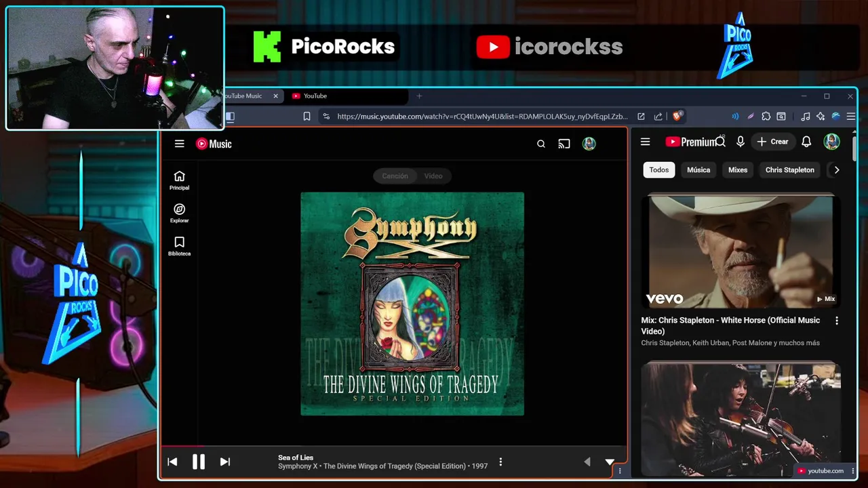Open the Leo AI sparkle icon
This screenshot has height=488, width=868.
821,117
